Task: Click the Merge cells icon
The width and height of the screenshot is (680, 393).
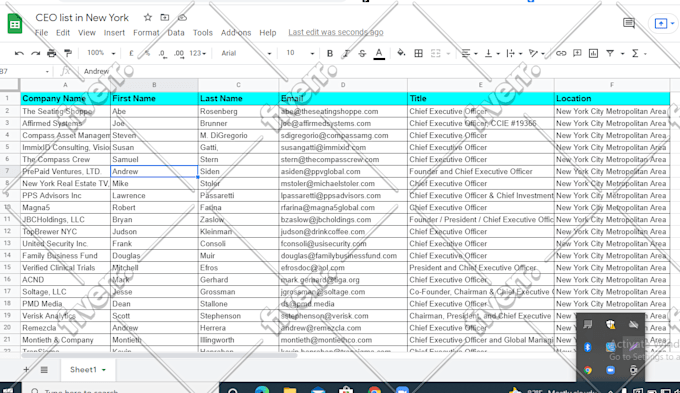Action: (x=436, y=53)
